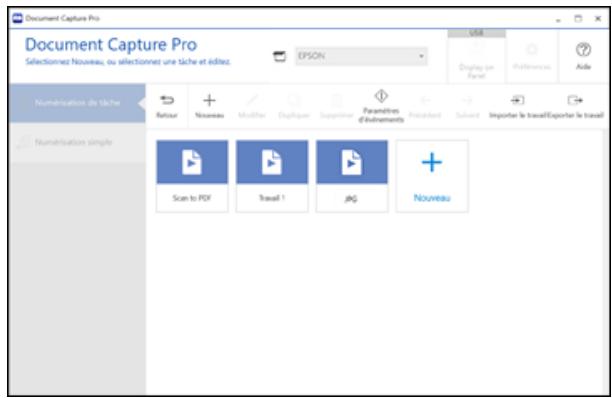Open the EPSON scanner dropdown
Image resolution: width=612 pixels, height=398 pixels.
coord(361,56)
